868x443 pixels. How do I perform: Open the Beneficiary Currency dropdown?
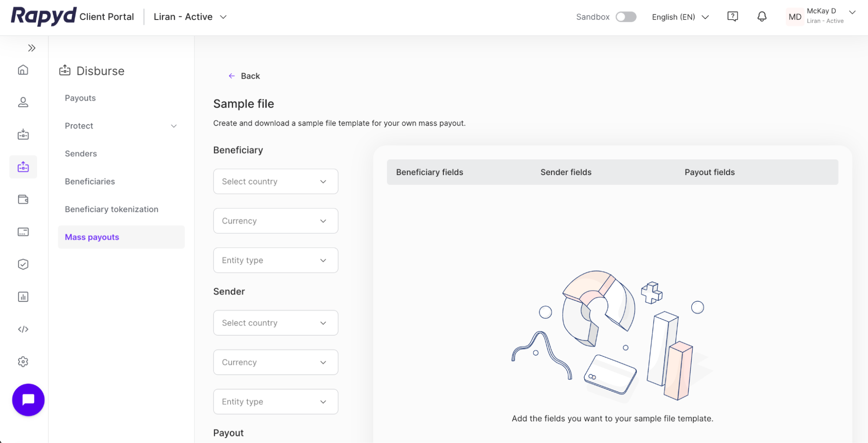pos(275,221)
